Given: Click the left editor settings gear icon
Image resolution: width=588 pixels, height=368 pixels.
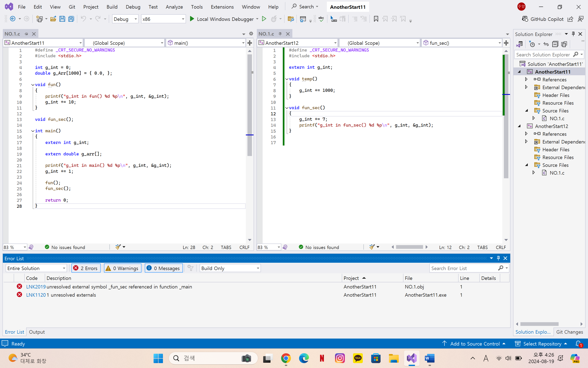Looking at the screenshot, I should point(251,34).
